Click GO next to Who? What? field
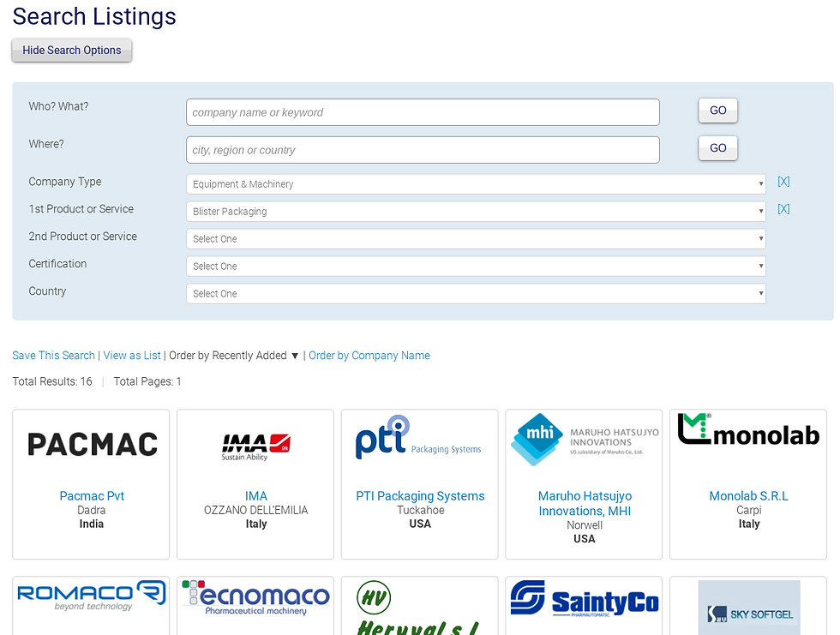 [x=718, y=111]
